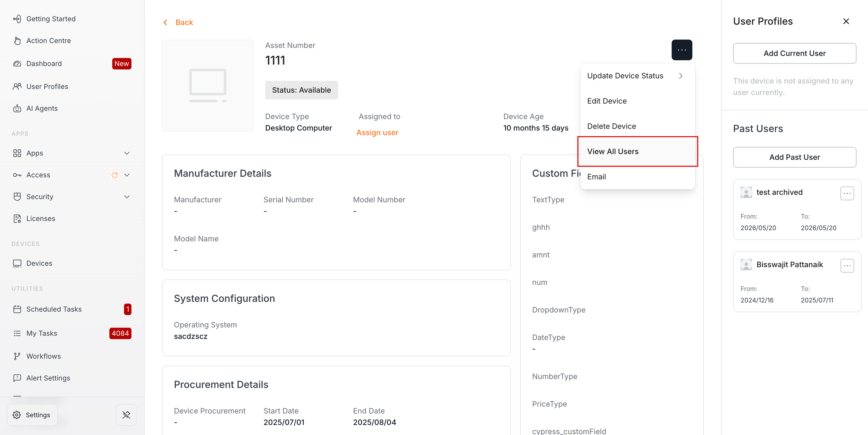This screenshot has width=868, height=435.
Task: Open Update Device Status submenu arrow
Action: coord(681,76)
